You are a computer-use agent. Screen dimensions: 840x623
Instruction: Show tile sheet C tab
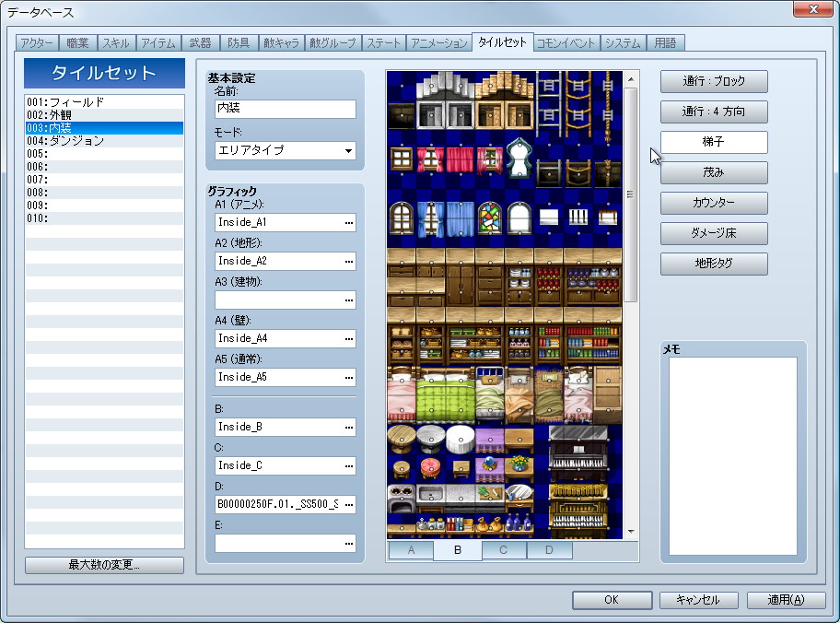pos(503,549)
